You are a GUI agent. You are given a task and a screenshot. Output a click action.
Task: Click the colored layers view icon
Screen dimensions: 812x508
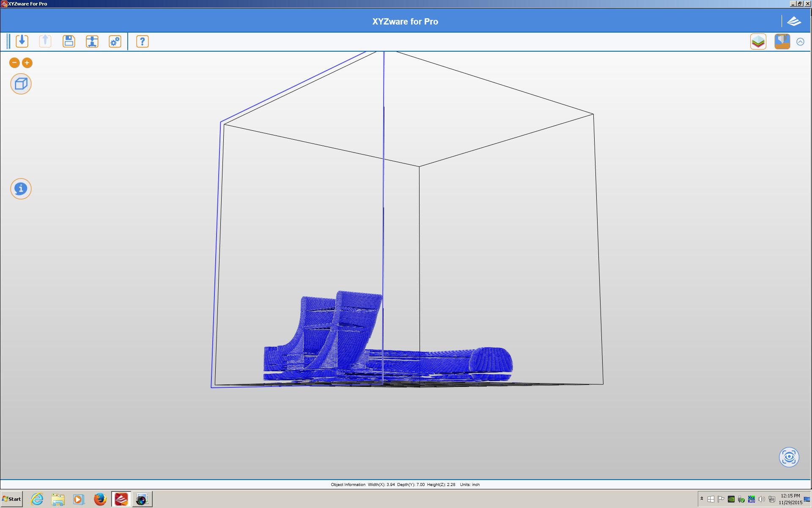[758, 41]
